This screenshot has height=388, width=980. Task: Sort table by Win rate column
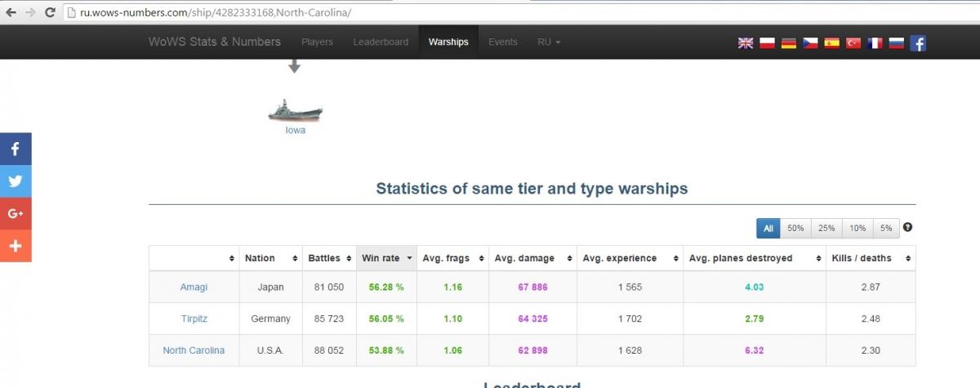[386, 258]
